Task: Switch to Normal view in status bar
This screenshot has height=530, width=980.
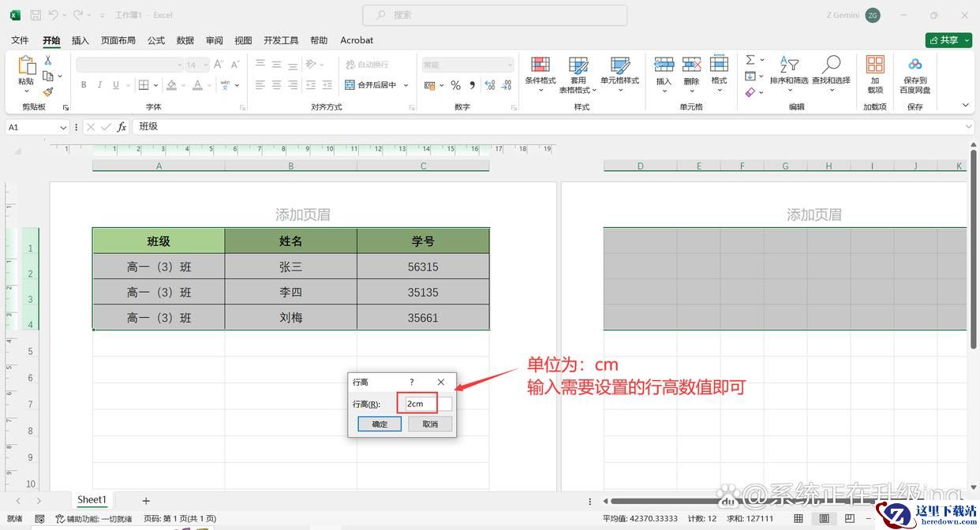Action: click(x=799, y=519)
